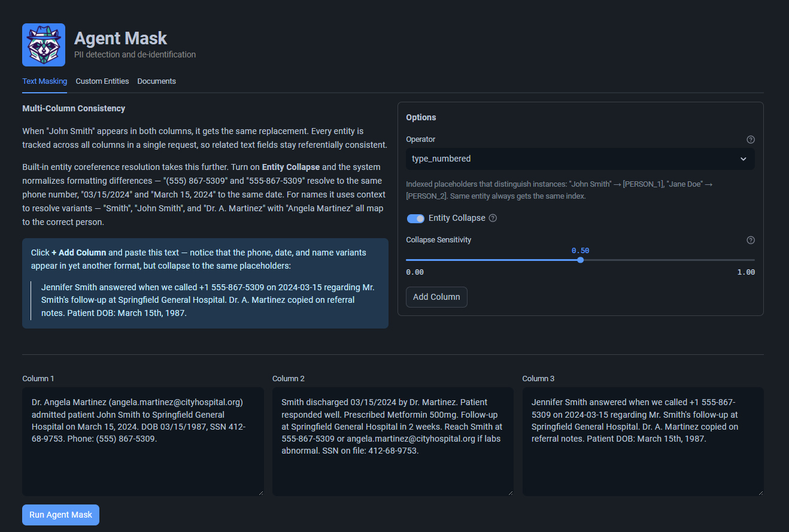Switch to the Text Masking tab

pyautogui.click(x=45, y=81)
